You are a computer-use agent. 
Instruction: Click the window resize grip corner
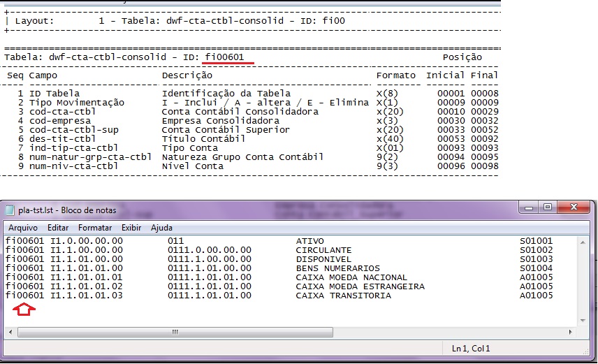(x=586, y=353)
